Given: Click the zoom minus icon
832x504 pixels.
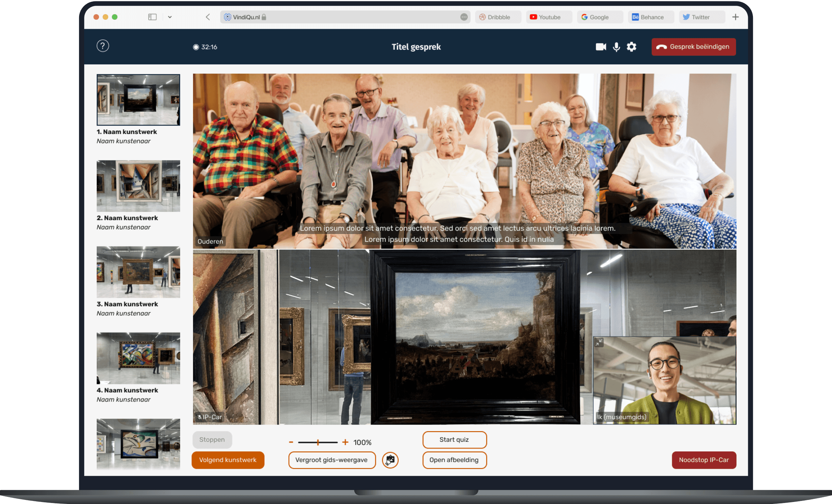Looking at the screenshot, I should tap(291, 442).
